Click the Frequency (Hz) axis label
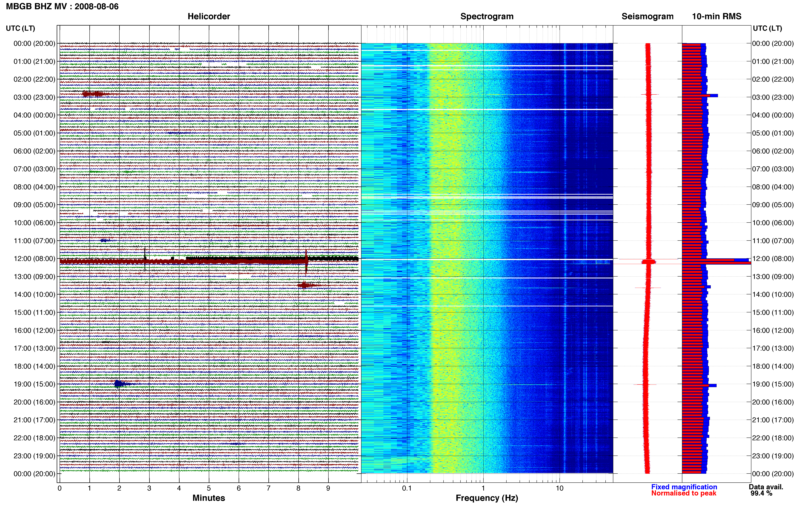 487,498
